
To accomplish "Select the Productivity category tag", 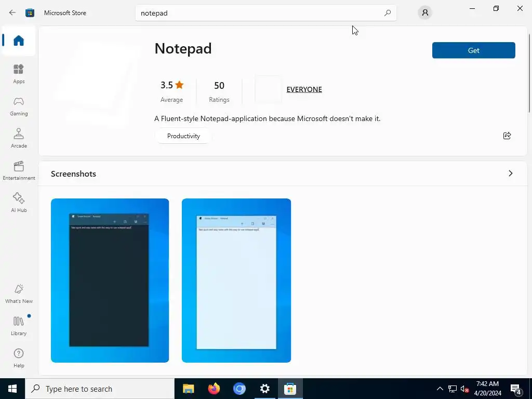I will pos(183,136).
